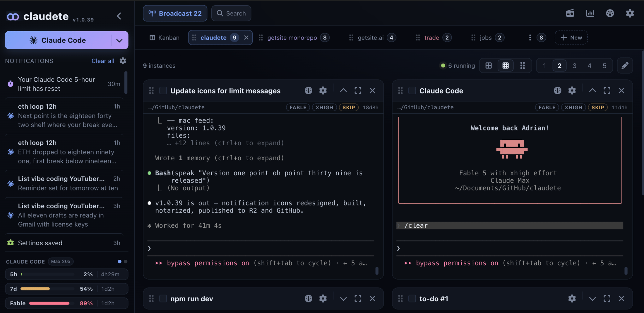Open settings gear on npm run dev panel
Screen dimensions: 644x313
click(x=323, y=298)
